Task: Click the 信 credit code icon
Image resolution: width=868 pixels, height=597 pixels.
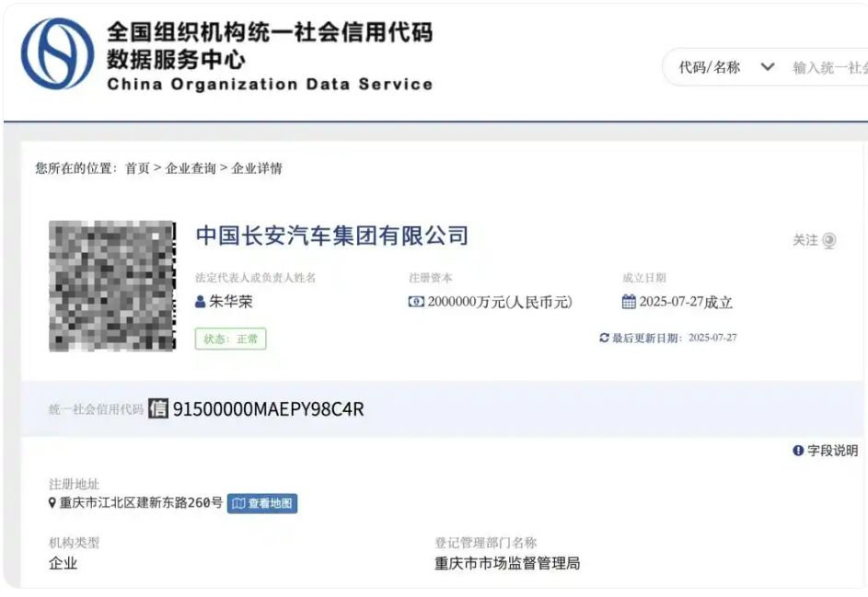Action: [x=157, y=408]
